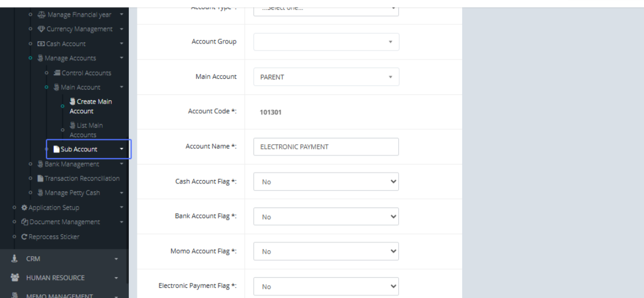Click the Sub Account file icon

coord(56,150)
